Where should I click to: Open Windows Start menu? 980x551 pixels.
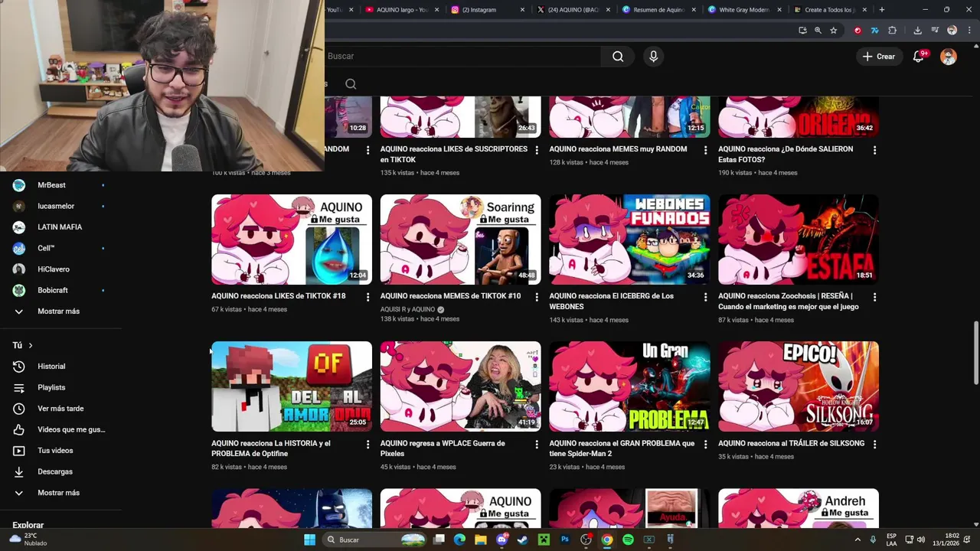309,540
